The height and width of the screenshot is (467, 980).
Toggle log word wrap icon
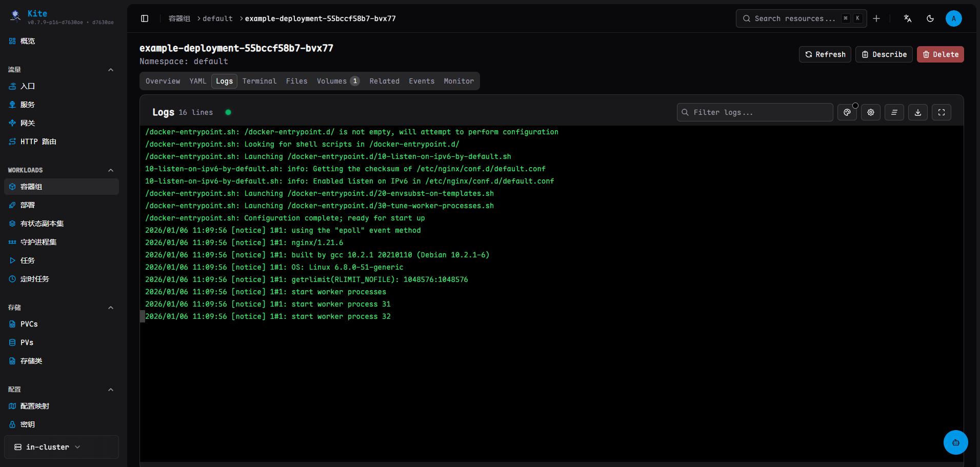coord(894,112)
